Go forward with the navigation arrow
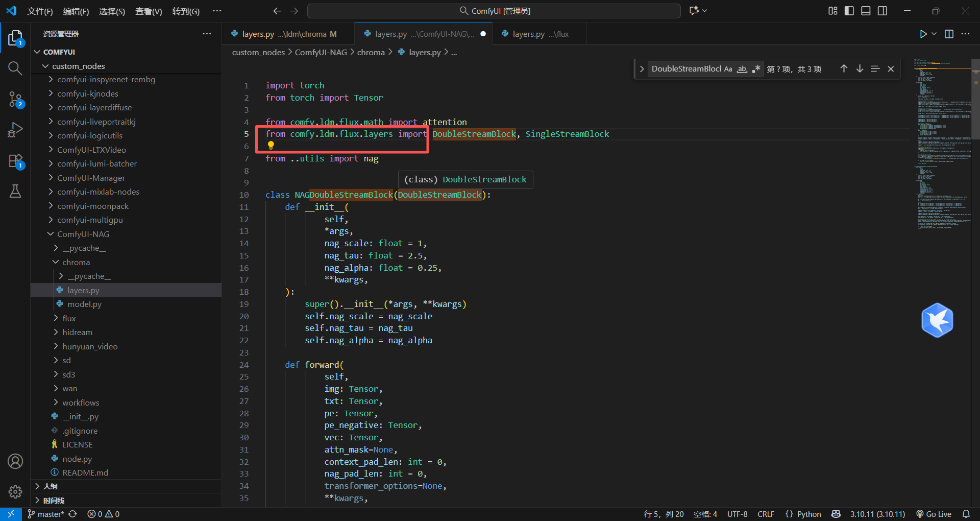 (294, 11)
